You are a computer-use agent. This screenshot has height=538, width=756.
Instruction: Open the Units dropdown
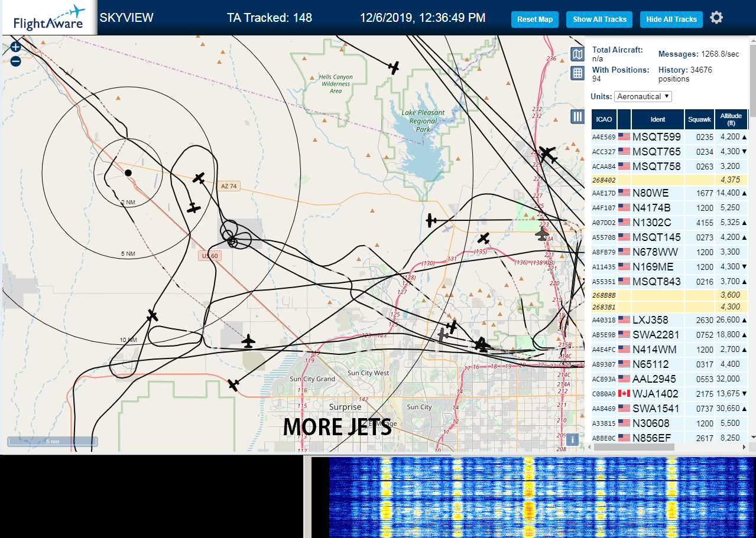click(x=643, y=96)
